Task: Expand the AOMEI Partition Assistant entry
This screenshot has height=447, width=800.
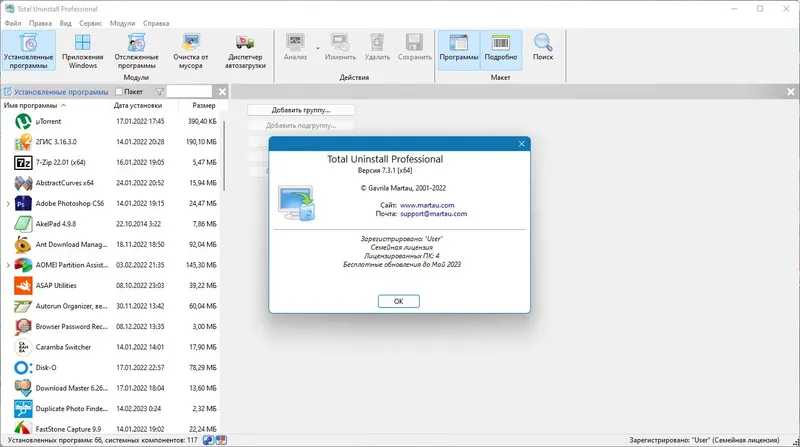Action: (x=8, y=265)
